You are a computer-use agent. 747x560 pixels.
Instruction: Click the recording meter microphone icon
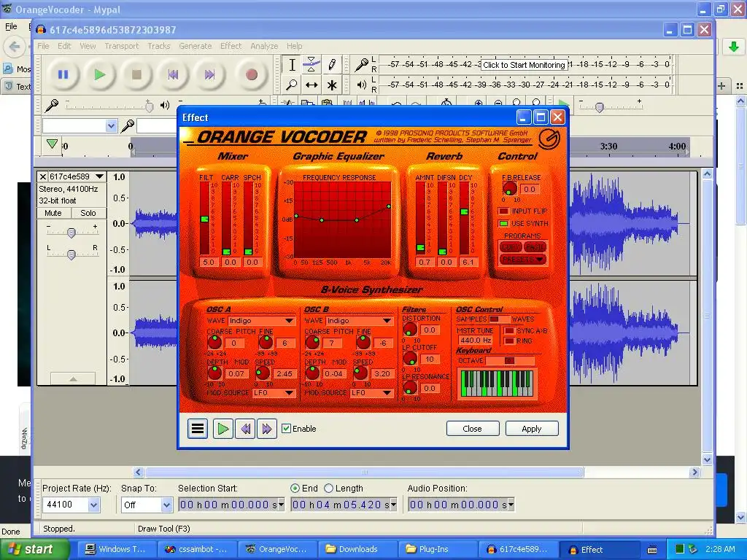point(362,64)
